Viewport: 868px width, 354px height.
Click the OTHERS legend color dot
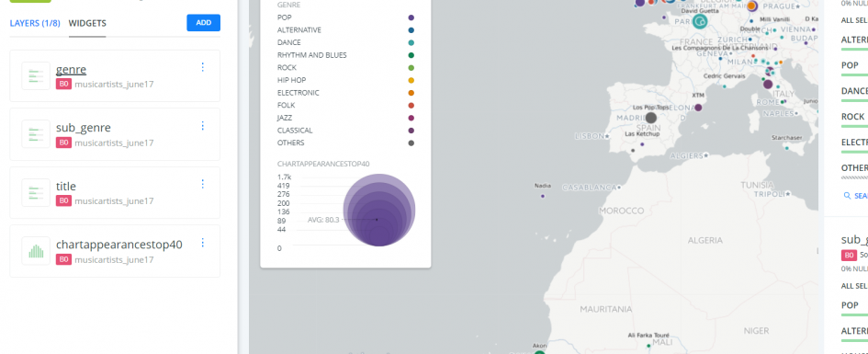pyautogui.click(x=411, y=143)
